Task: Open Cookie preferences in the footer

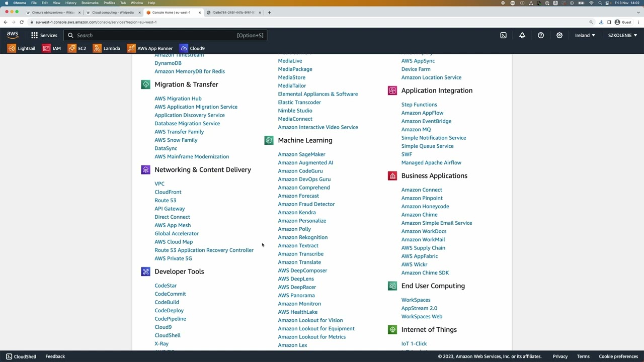Action: (x=618, y=356)
